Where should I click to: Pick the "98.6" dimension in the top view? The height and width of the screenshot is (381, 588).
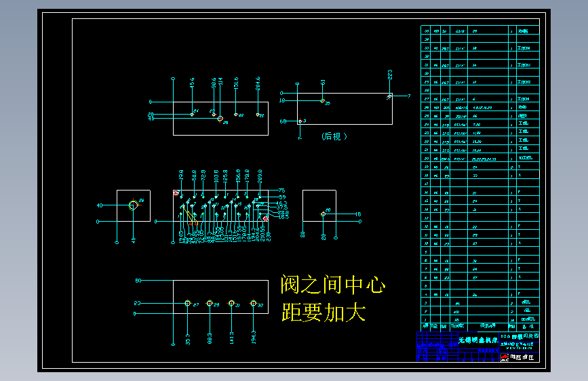click(214, 83)
